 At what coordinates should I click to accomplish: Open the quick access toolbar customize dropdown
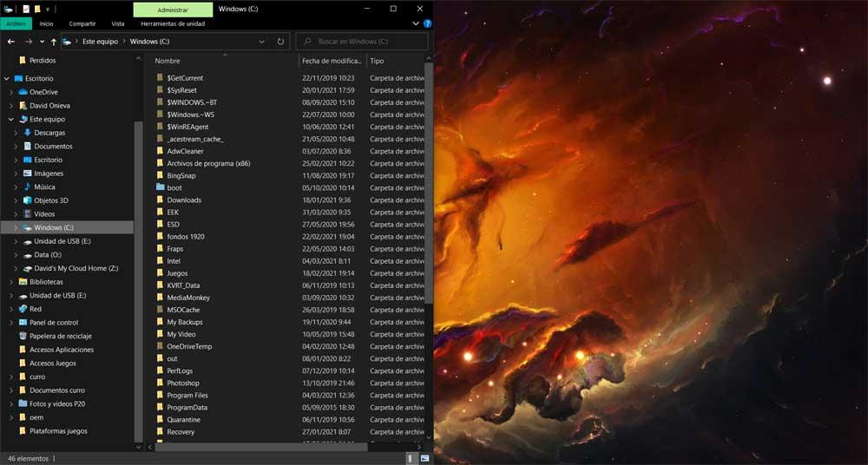pyautogui.click(x=48, y=10)
